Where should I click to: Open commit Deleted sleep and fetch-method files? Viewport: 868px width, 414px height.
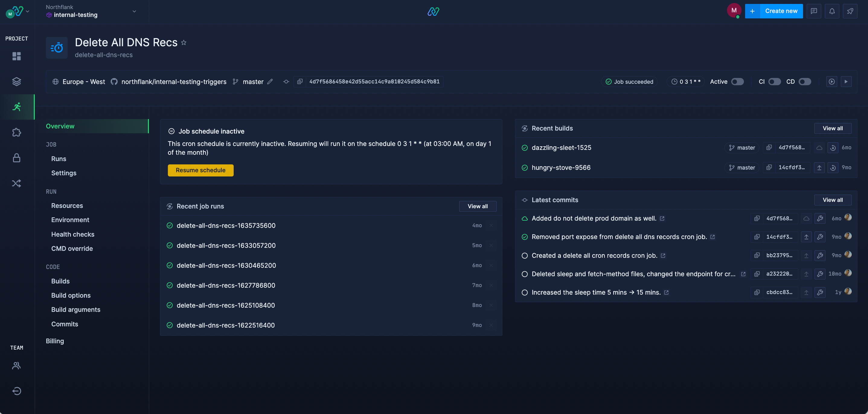point(633,274)
